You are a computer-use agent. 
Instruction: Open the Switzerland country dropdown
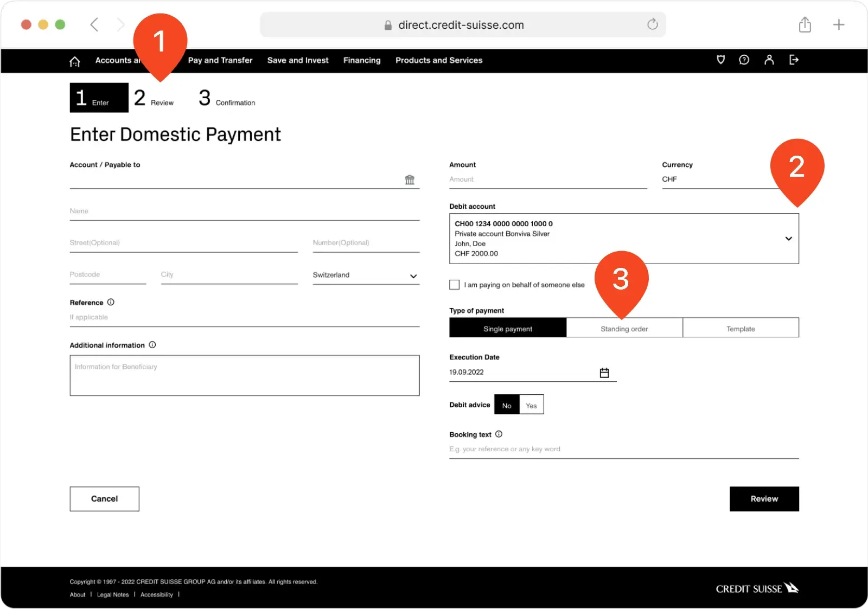point(414,275)
